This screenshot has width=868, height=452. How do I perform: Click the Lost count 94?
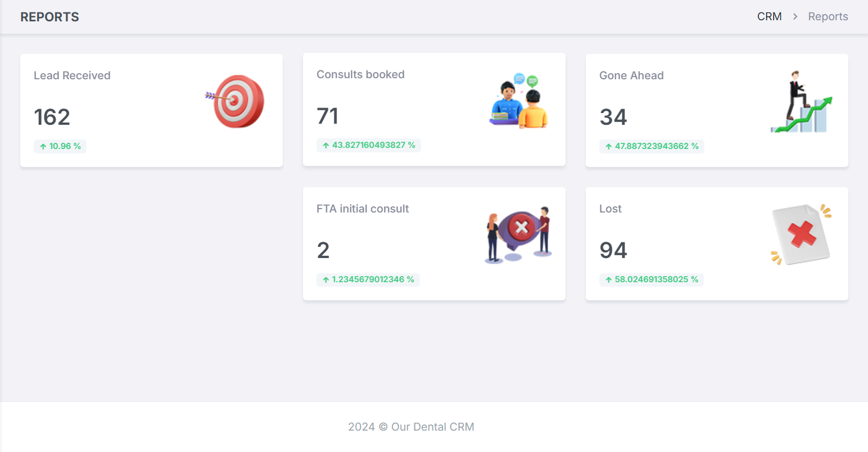pyautogui.click(x=613, y=250)
